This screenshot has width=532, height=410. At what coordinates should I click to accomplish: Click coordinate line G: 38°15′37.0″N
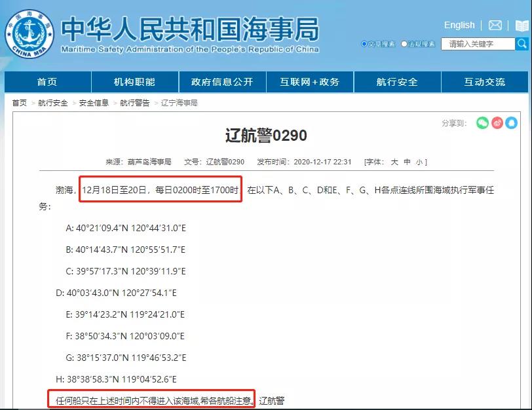pos(126,358)
